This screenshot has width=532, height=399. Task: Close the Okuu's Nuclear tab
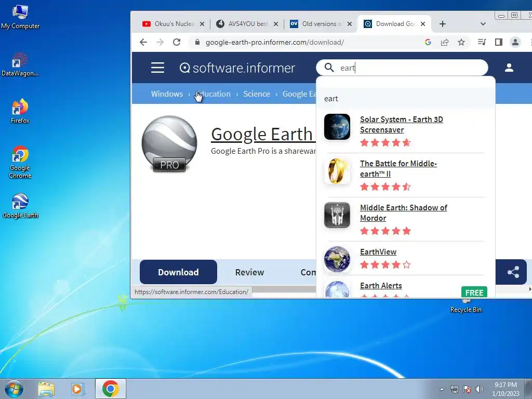point(202,24)
